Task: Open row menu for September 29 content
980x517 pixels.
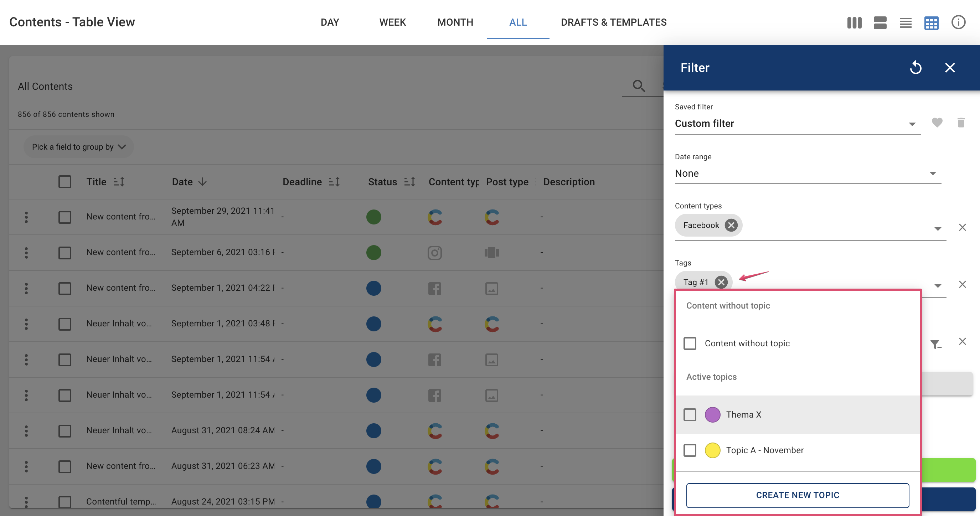Action: coord(26,217)
